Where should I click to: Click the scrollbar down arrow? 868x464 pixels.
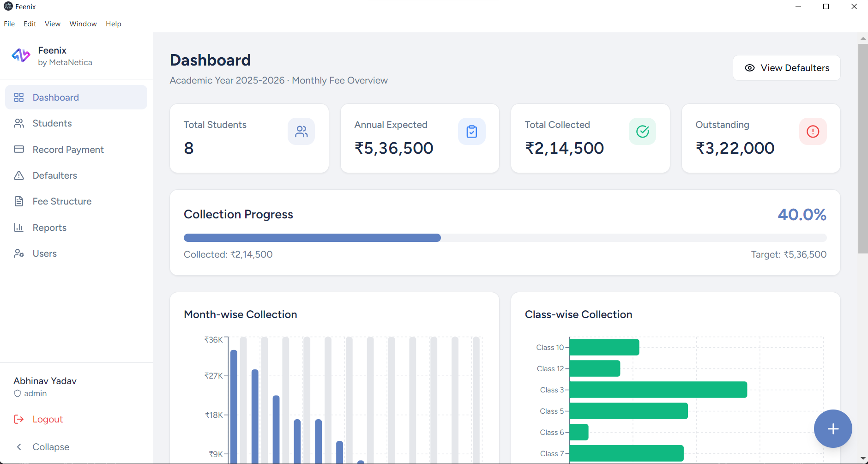(x=863, y=458)
